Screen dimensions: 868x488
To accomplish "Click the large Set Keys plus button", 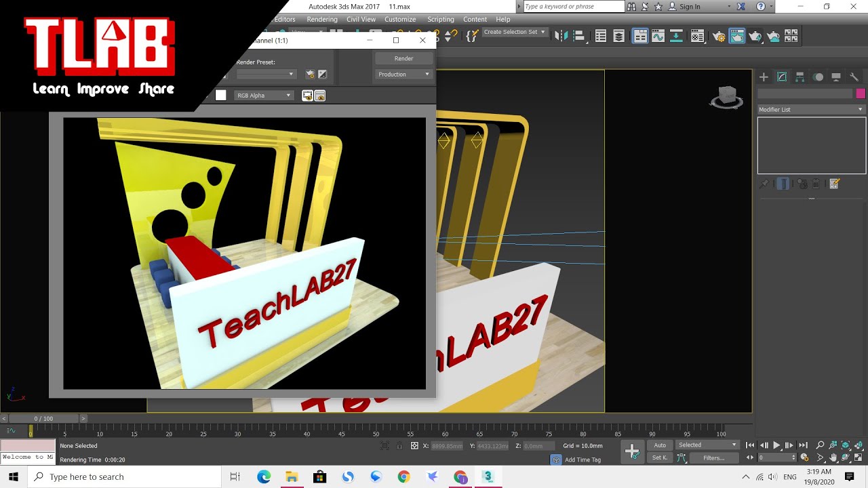I will click(632, 451).
